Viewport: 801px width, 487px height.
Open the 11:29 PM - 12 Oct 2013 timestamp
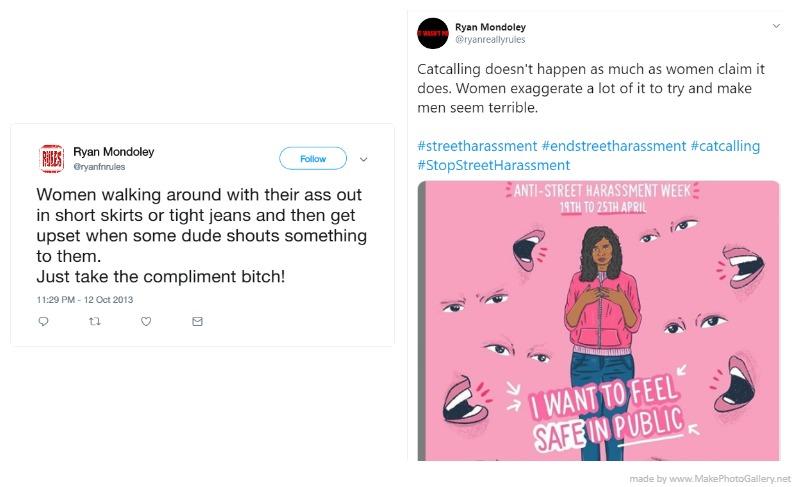pos(85,300)
